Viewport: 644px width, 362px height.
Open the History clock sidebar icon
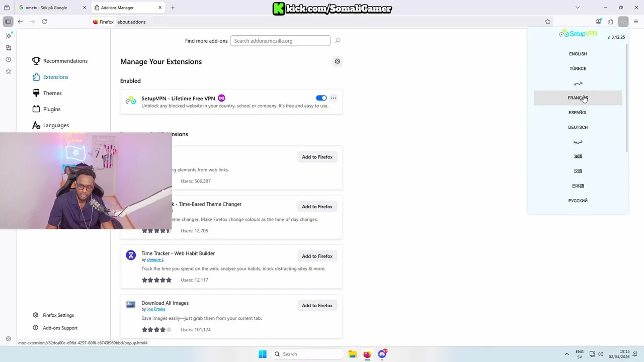click(8, 59)
